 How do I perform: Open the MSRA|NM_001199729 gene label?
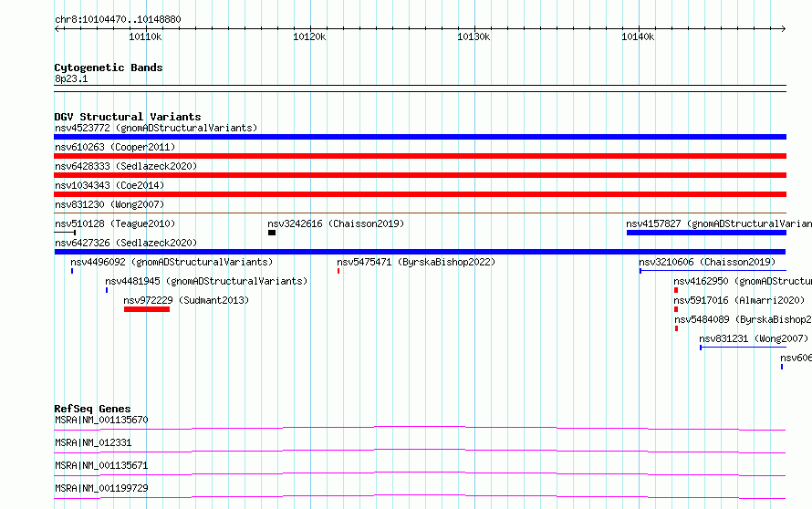101,488
